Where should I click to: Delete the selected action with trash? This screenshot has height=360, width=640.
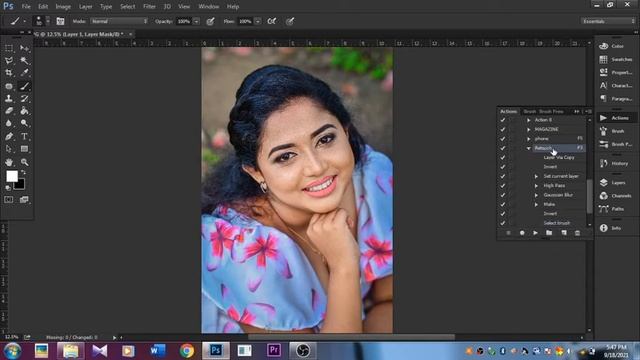[577, 233]
